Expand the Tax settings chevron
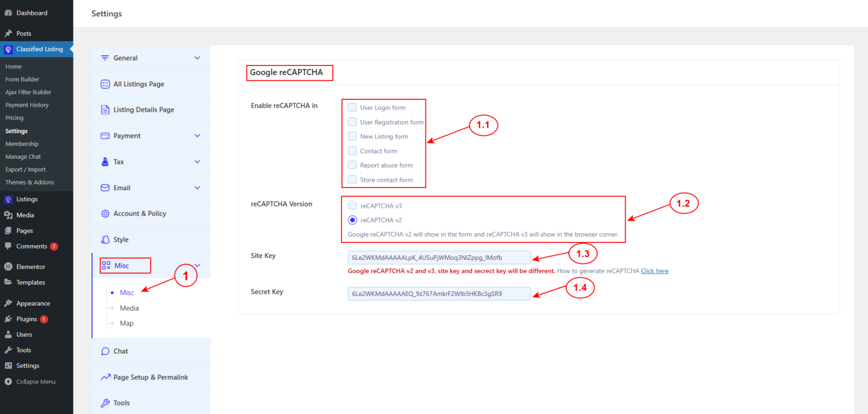This screenshot has height=414, width=868. (x=197, y=162)
